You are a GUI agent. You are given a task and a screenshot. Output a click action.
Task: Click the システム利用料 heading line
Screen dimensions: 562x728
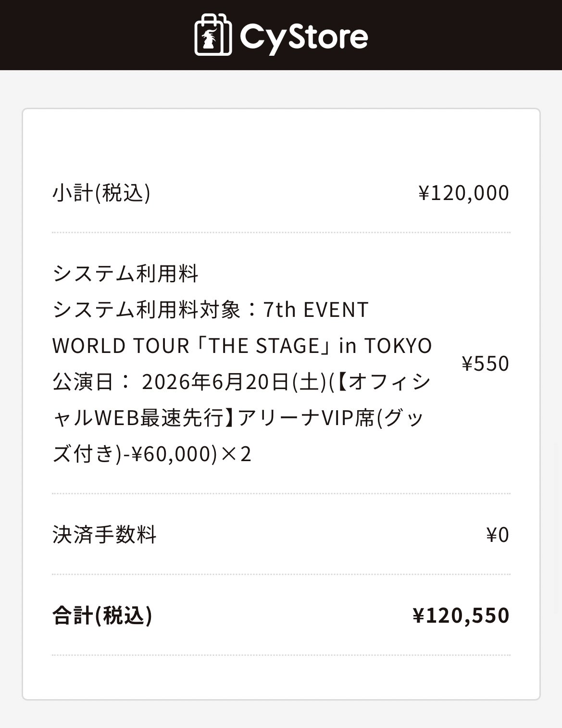click(x=125, y=274)
